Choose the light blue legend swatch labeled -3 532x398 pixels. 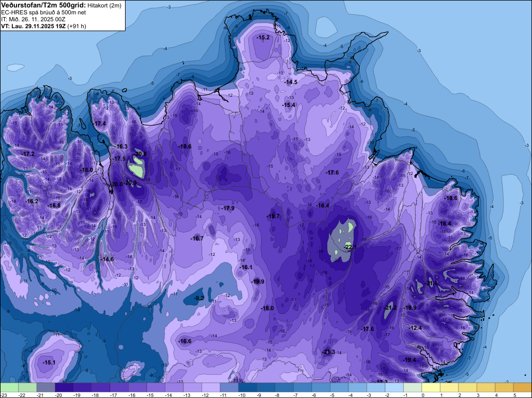click(376, 387)
